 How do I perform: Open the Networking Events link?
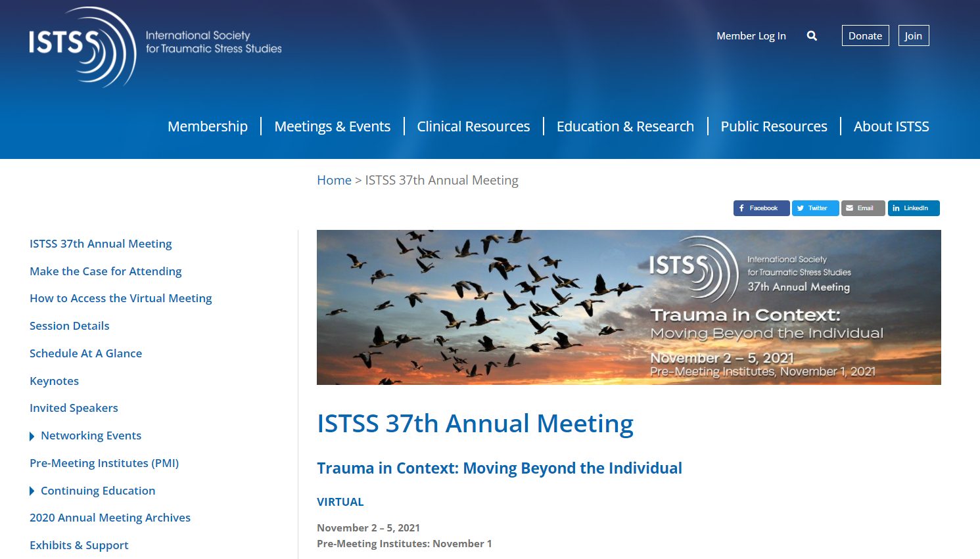[x=91, y=436]
